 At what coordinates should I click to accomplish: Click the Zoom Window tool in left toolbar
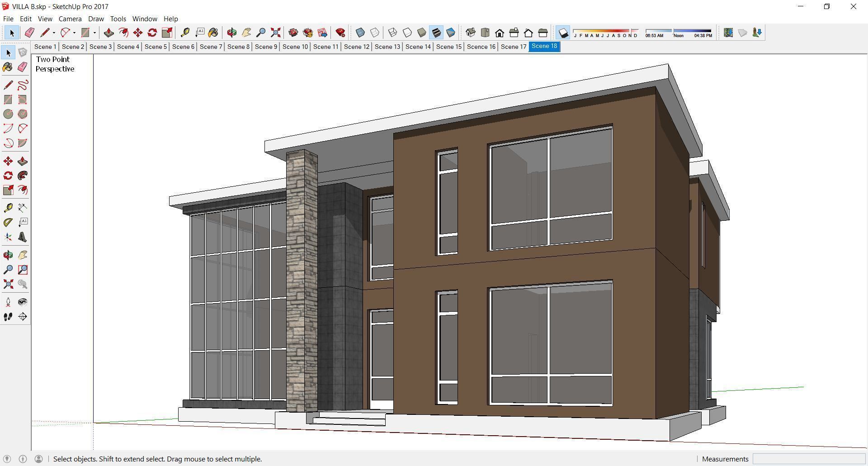point(23,270)
